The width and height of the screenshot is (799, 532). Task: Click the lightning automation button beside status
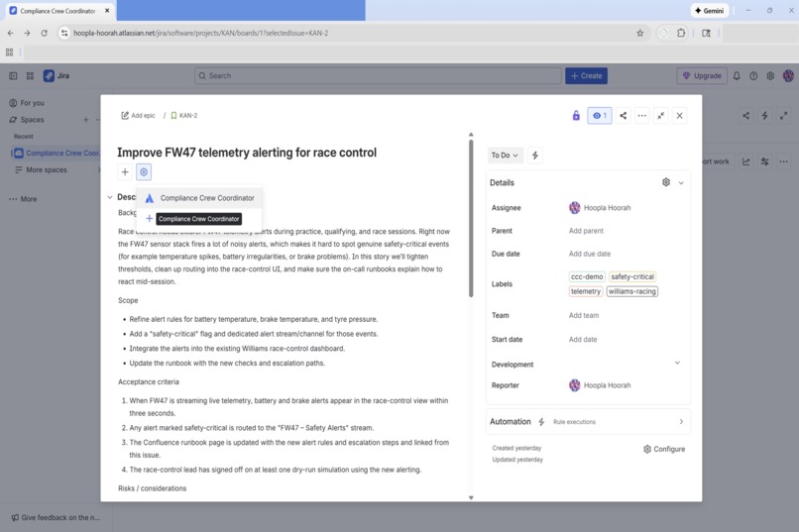point(535,156)
